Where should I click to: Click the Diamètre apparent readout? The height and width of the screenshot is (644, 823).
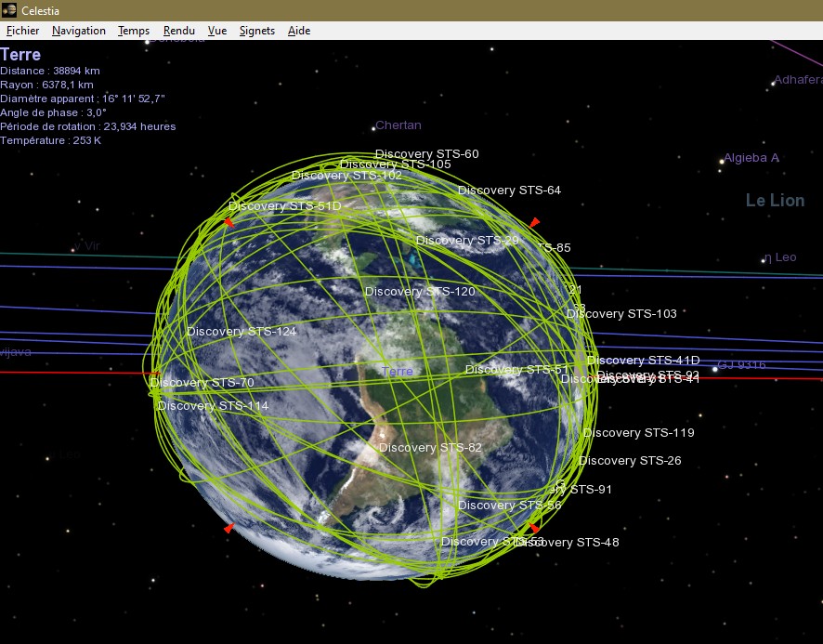pos(83,99)
